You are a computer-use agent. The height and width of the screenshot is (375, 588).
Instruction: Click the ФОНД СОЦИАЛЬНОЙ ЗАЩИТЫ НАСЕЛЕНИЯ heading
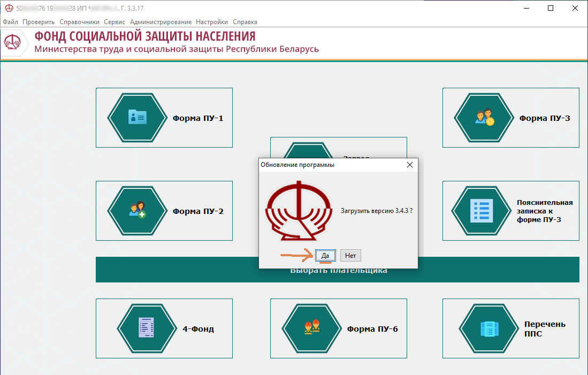tap(145, 36)
